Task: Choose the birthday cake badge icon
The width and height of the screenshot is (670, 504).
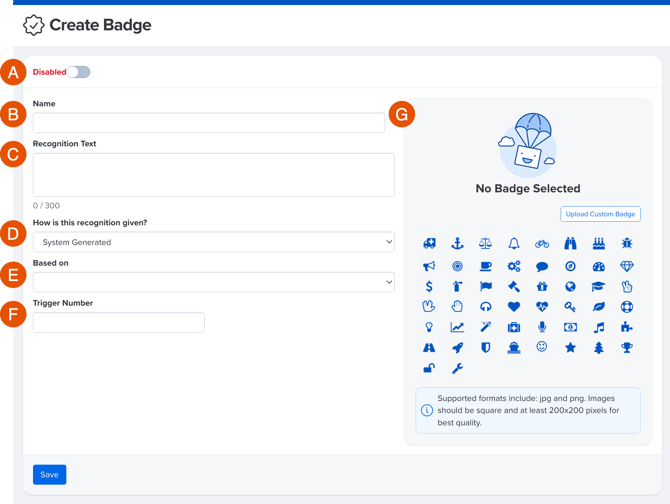Action: click(x=598, y=244)
